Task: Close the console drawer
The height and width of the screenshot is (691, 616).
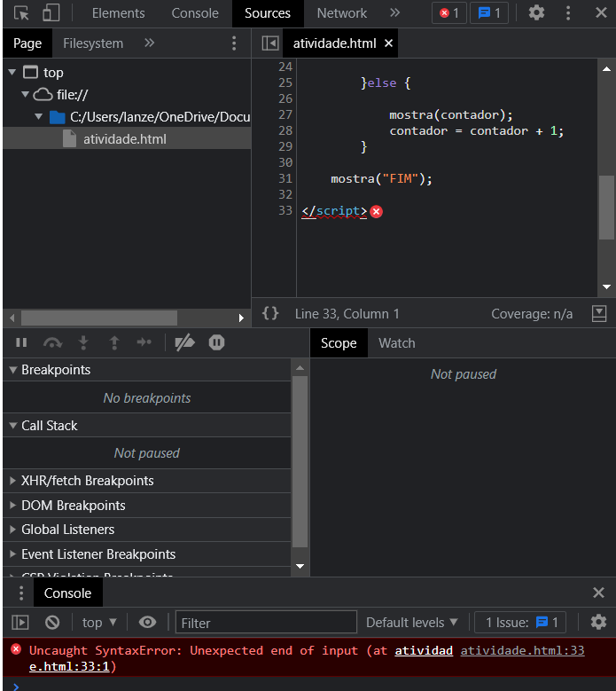Action: coord(598,593)
